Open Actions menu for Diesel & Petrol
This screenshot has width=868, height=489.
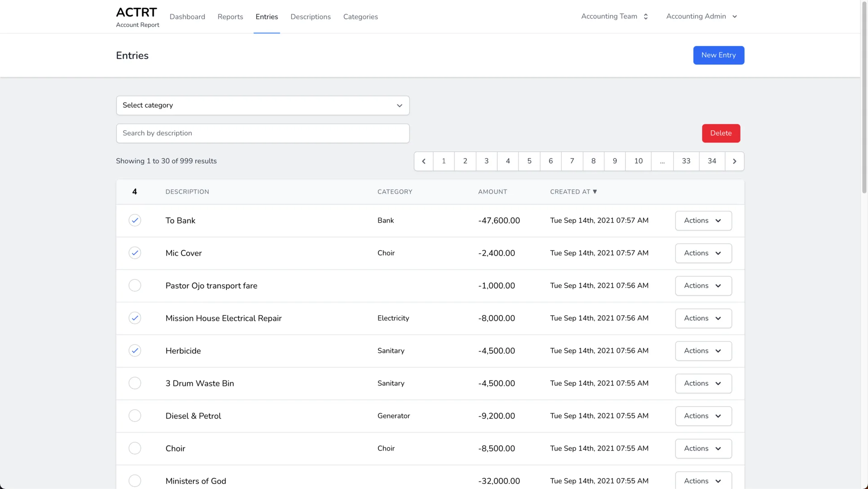(703, 416)
